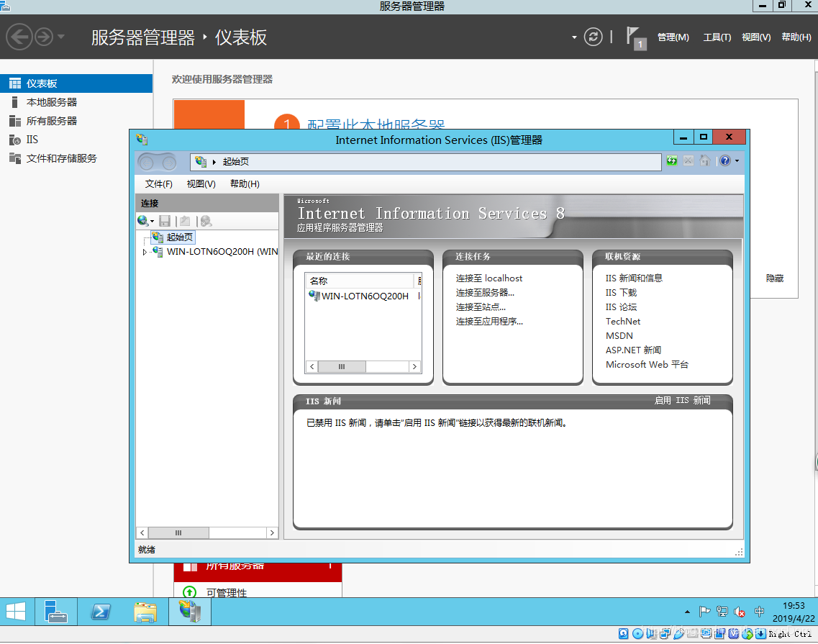
Task: Click the connections pane horizontal scrollbar thumb
Action: point(178,533)
